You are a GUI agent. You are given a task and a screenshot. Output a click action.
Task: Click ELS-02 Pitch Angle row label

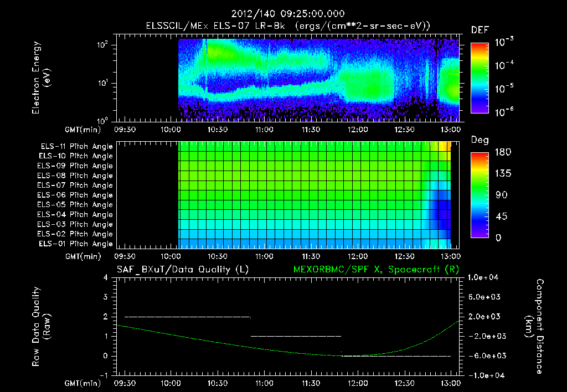(75, 234)
